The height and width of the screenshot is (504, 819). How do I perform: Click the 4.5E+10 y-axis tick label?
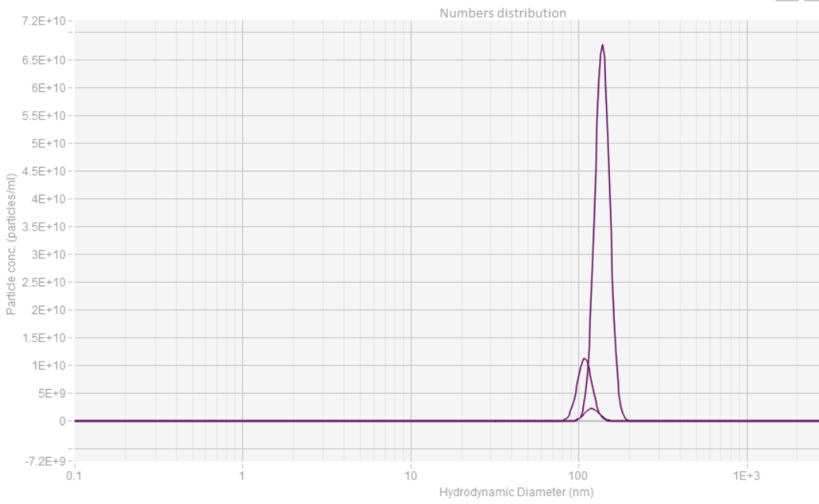46,171
